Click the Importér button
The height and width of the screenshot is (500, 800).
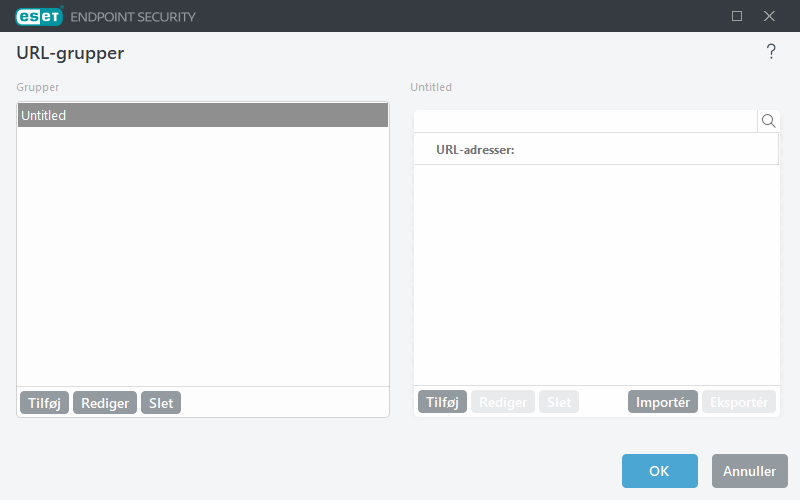point(663,402)
